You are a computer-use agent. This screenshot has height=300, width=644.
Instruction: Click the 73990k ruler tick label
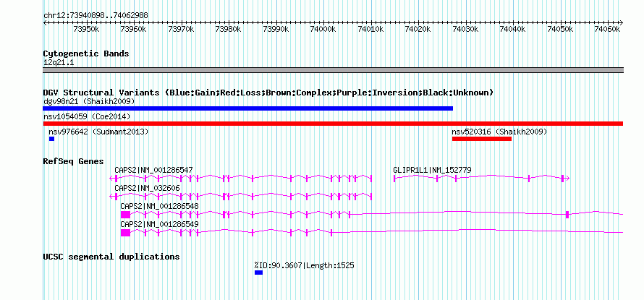click(276, 29)
